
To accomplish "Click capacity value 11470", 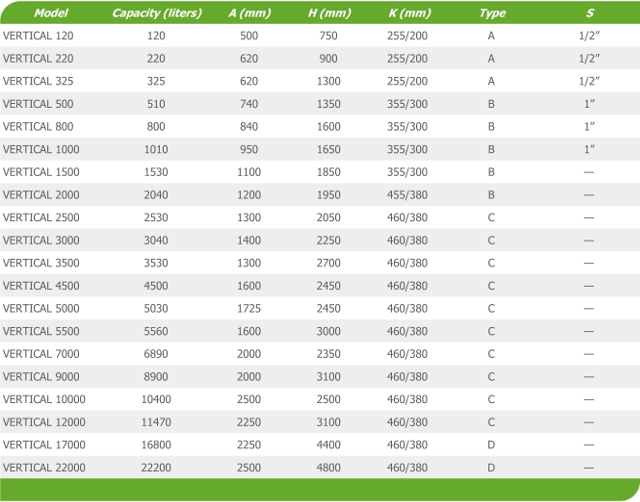I will (156, 422).
